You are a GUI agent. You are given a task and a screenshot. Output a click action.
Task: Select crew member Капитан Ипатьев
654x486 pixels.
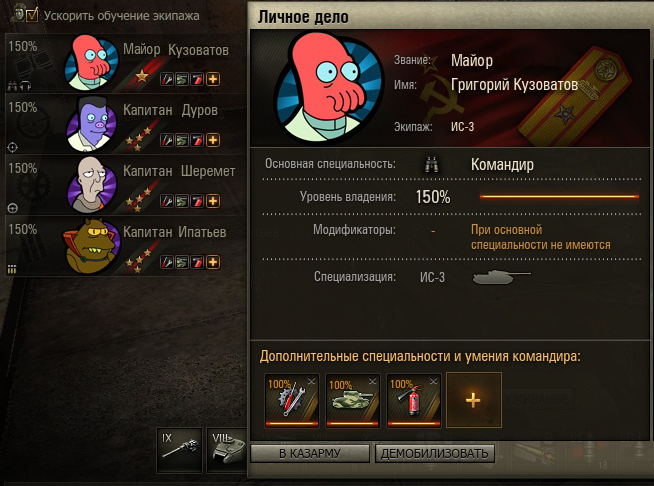click(126, 246)
